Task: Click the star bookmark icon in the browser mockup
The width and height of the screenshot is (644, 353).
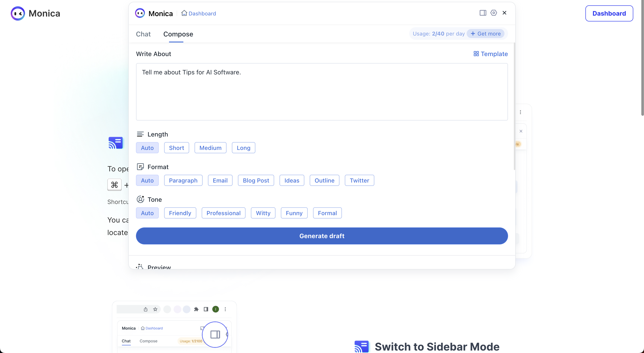Action: 155,309
